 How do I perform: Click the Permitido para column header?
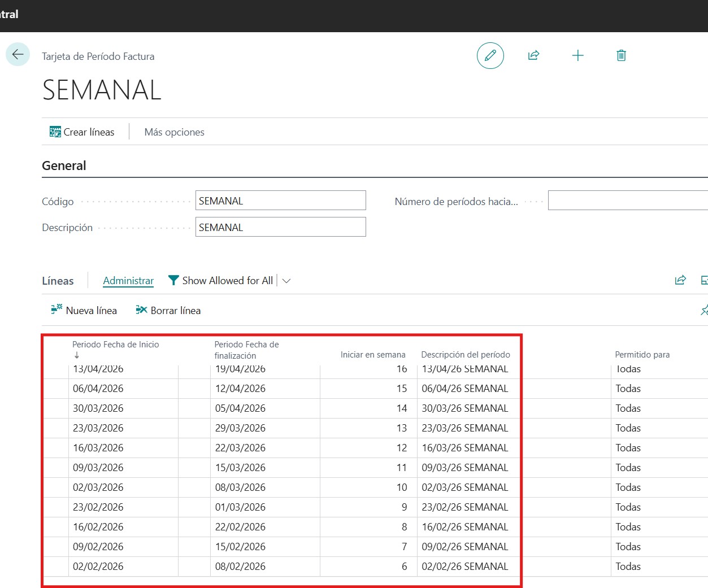coord(642,355)
